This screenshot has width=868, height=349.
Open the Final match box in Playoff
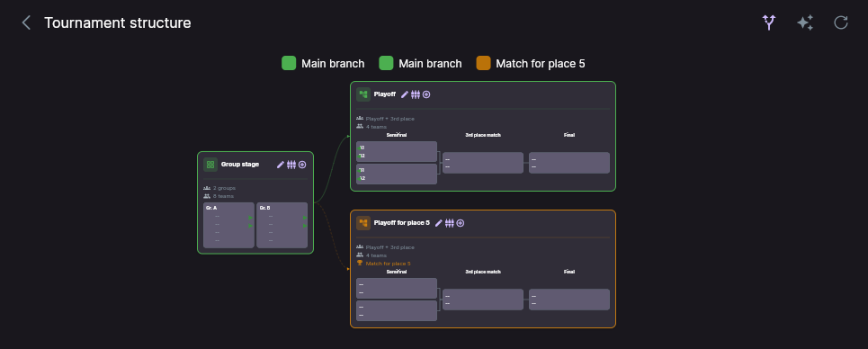[569, 163]
